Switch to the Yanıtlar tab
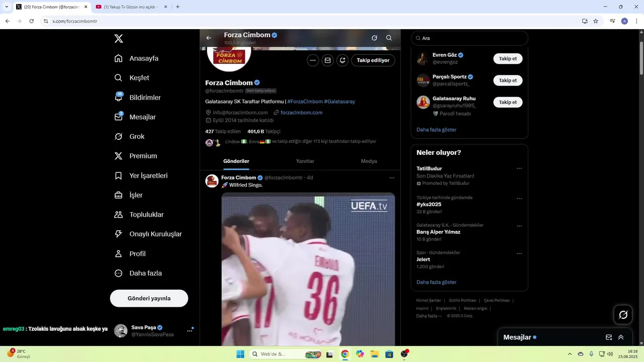This screenshot has height=362, width=644. pos(305,161)
